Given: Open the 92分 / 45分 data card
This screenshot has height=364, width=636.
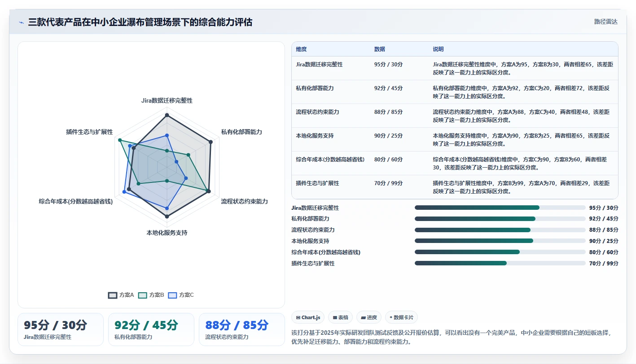Looking at the screenshot, I should [151, 329].
